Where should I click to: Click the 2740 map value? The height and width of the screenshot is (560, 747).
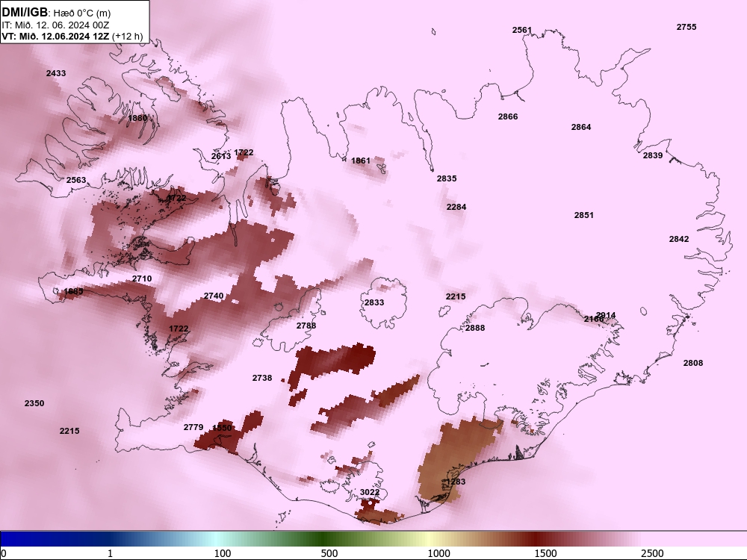click(x=214, y=296)
